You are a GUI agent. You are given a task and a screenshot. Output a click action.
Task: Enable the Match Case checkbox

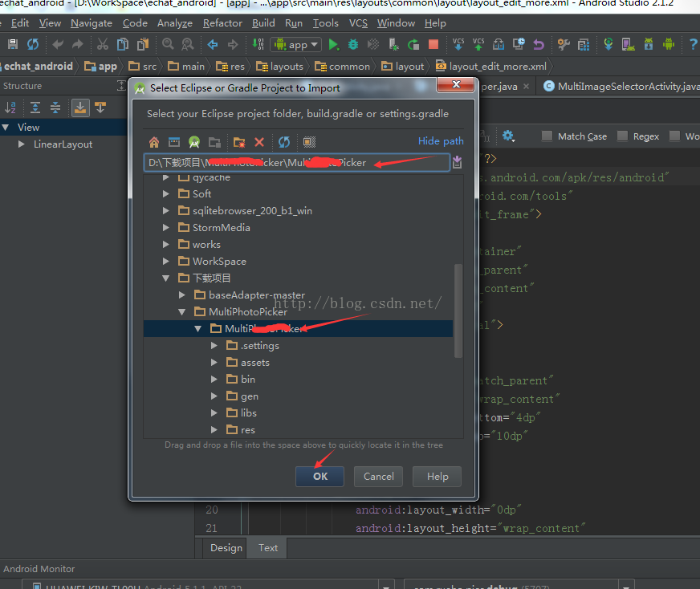tap(547, 136)
